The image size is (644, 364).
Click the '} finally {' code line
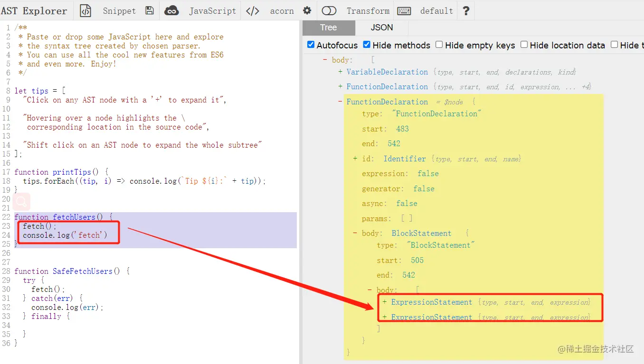[x=47, y=316]
